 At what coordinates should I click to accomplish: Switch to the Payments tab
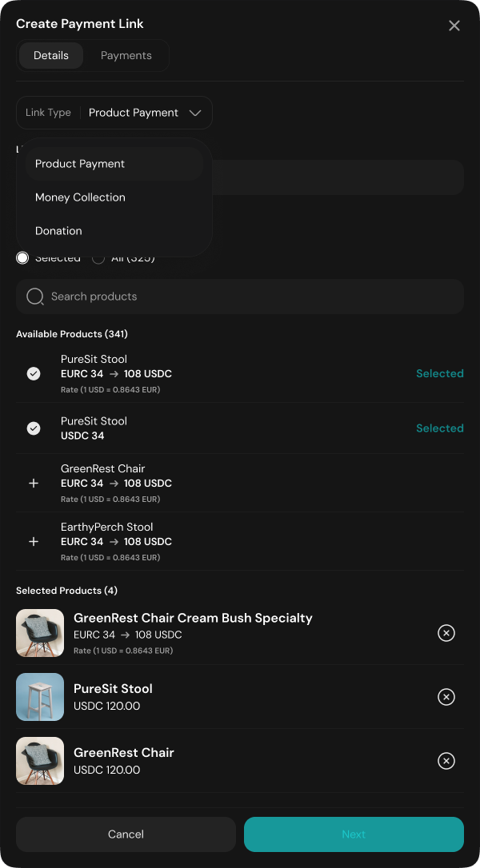tap(126, 55)
